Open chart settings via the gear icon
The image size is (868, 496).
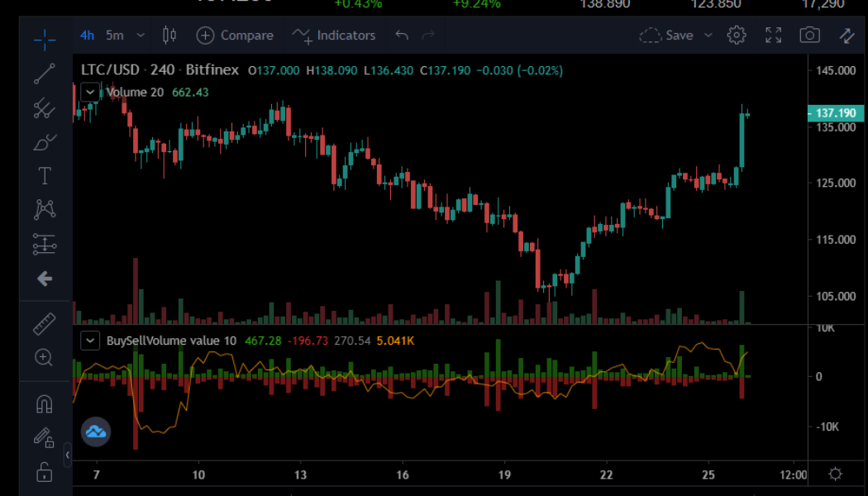736,35
